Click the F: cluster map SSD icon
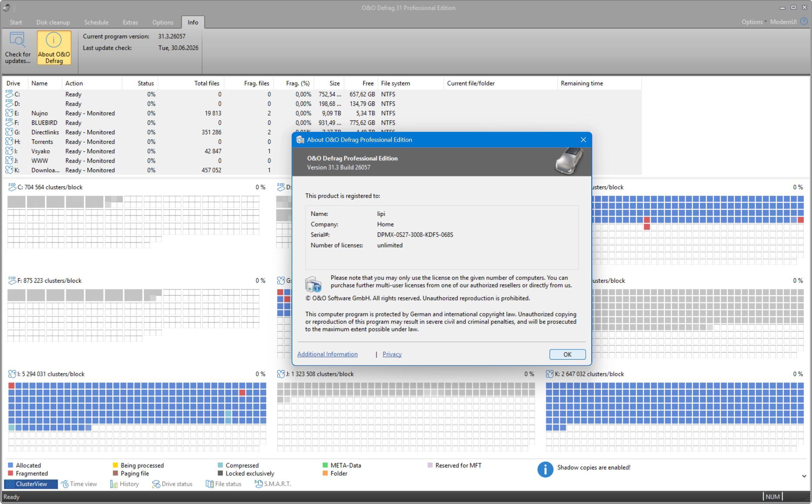This screenshot has height=504, width=812. coord(12,280)
